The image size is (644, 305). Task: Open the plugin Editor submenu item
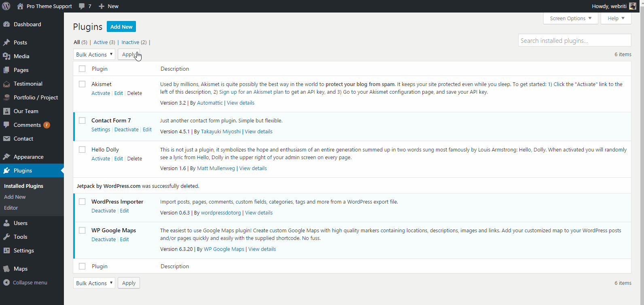pyautogui.click(x=11, y=208)
